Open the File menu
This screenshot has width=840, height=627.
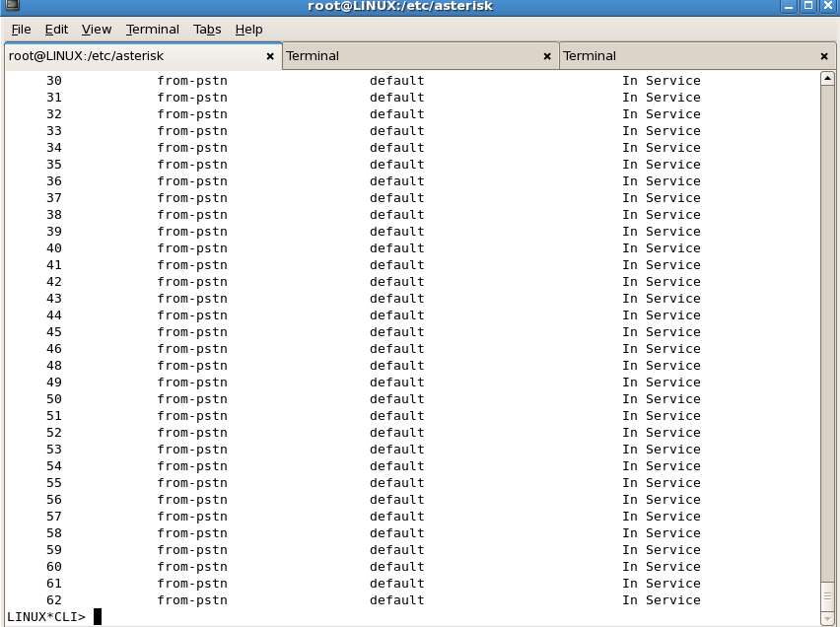(x=21, y=30)
